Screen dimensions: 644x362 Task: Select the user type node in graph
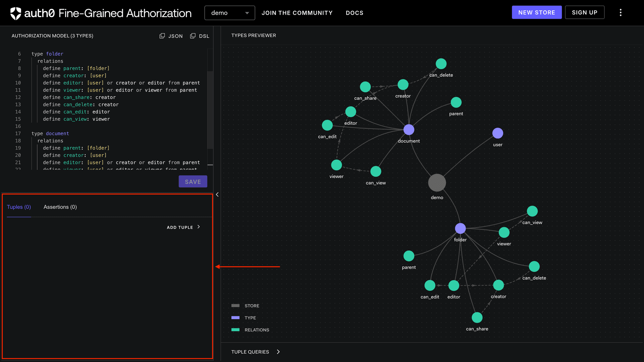497,133
